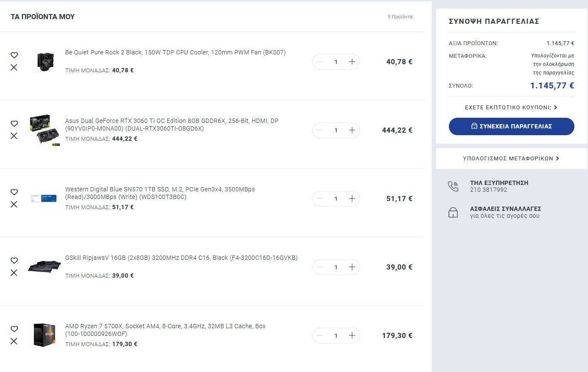The width and height of the screenshot is (588, 372).
Task: Remove WD Blue SN570 SSD from cart
Action: tap(14, 204)
